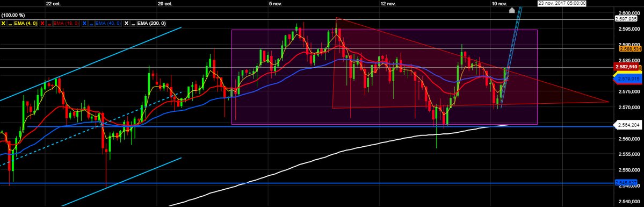Select the 23 nov. 2017 05:00:00 crosshair label
644x207 pixels.
[x=562, y=3]
